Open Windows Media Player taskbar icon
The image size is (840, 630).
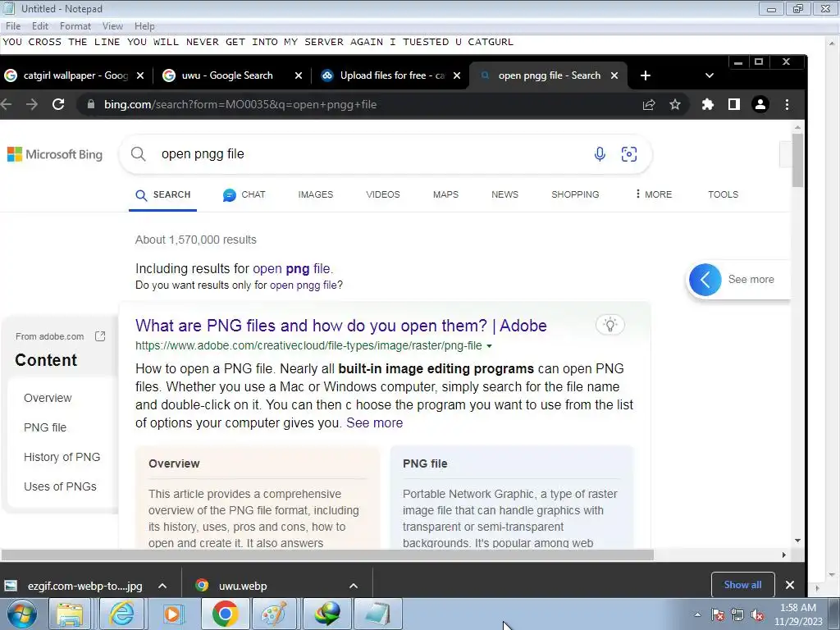point(172,614)
